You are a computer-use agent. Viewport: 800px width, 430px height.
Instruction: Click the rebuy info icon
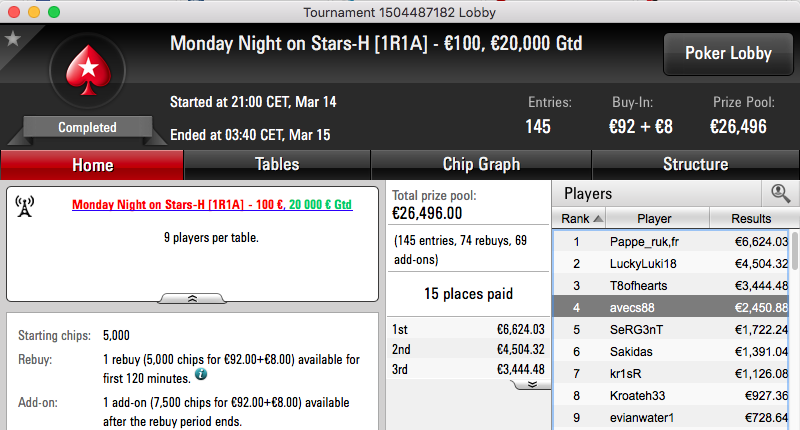click(x=202, y=374)
